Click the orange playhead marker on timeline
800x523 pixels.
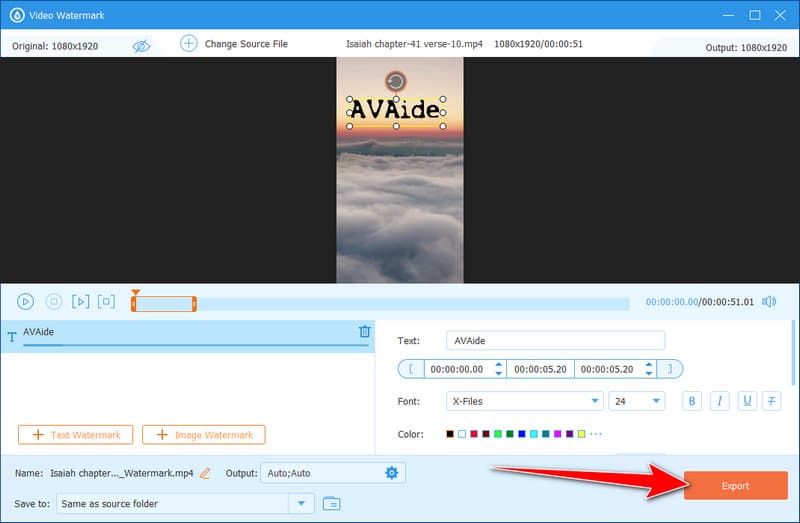tap(135, 292)
